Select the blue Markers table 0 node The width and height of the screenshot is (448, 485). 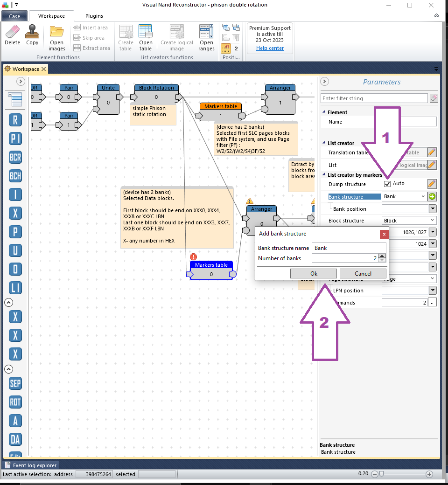point(211,270)
